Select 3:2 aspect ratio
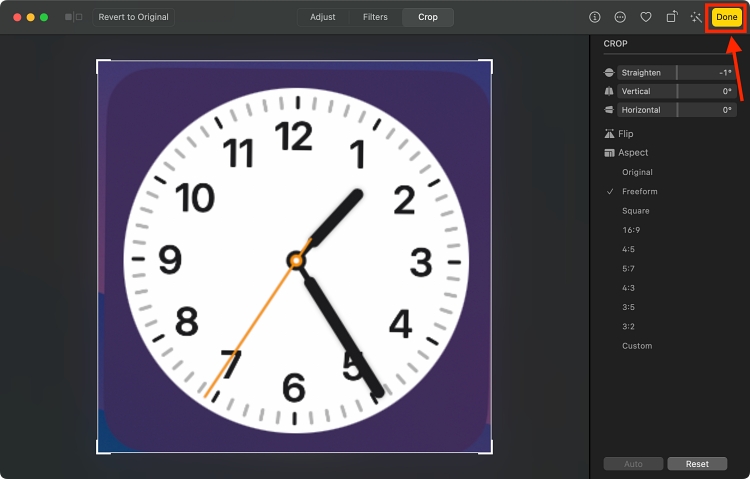 pyautogui.click(x=629, y=326)
